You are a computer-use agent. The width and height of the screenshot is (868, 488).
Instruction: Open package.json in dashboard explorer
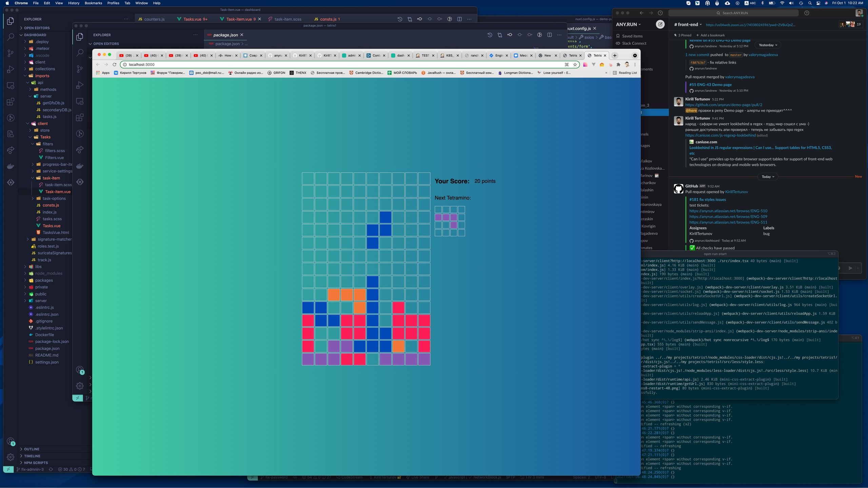click(47, 348)
